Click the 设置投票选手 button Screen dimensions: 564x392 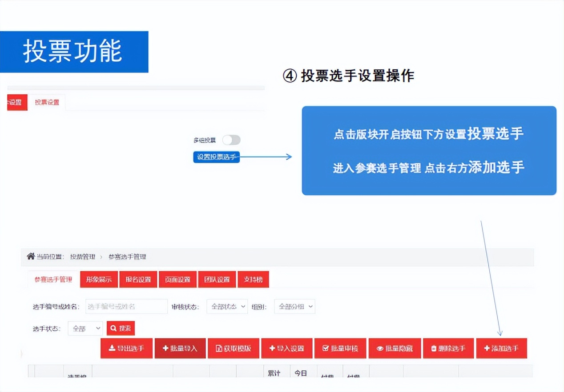(x=216, y=157)
